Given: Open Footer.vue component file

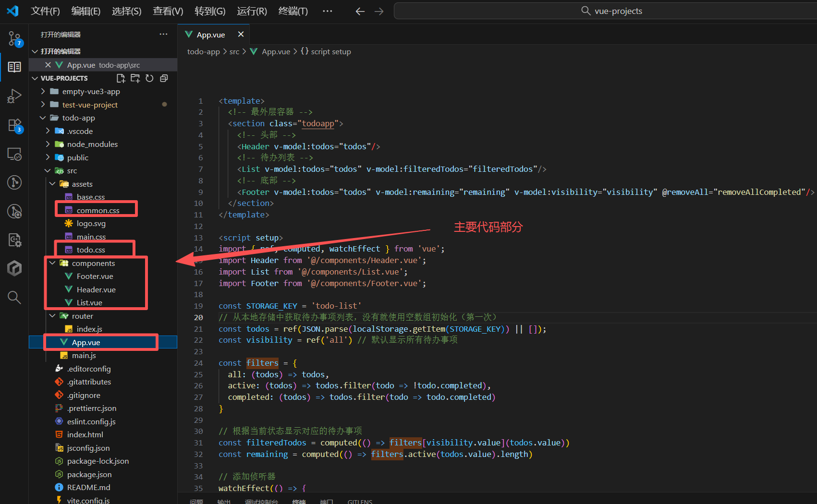Looking at the screenshot, I should [x=95, y=276].
